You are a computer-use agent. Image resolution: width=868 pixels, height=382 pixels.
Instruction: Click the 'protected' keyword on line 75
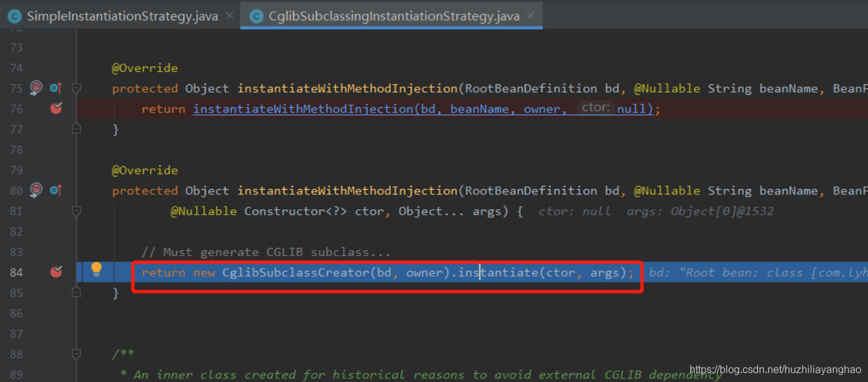click(145, 88)
